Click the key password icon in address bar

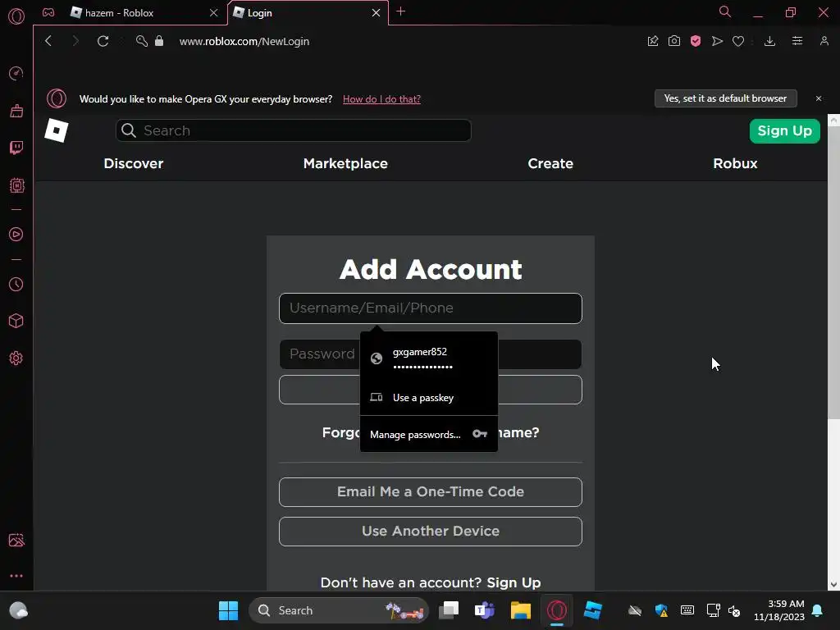coord(141,41)
